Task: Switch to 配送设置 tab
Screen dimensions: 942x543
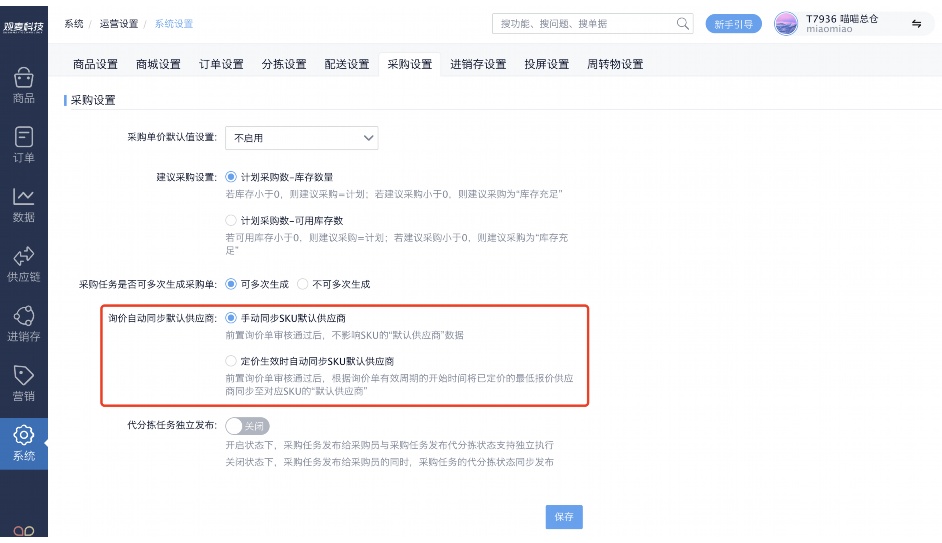Action: point(347,64)
